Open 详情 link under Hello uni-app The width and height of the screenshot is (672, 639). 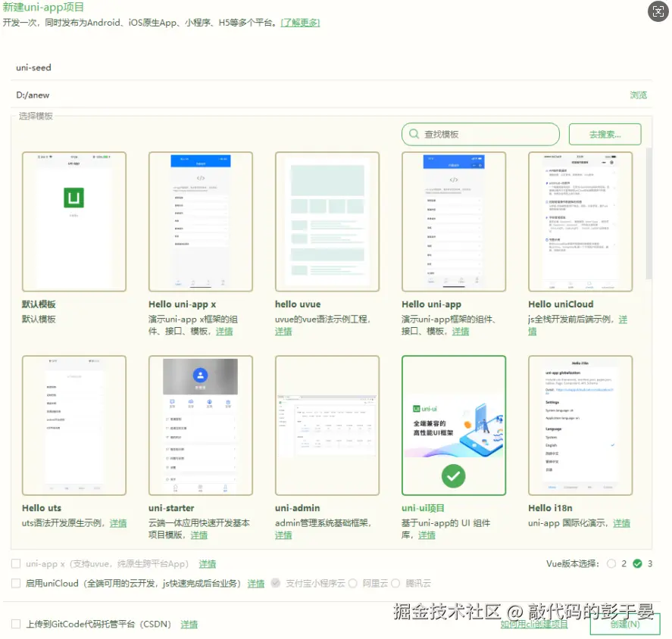[x=461, y=331]
